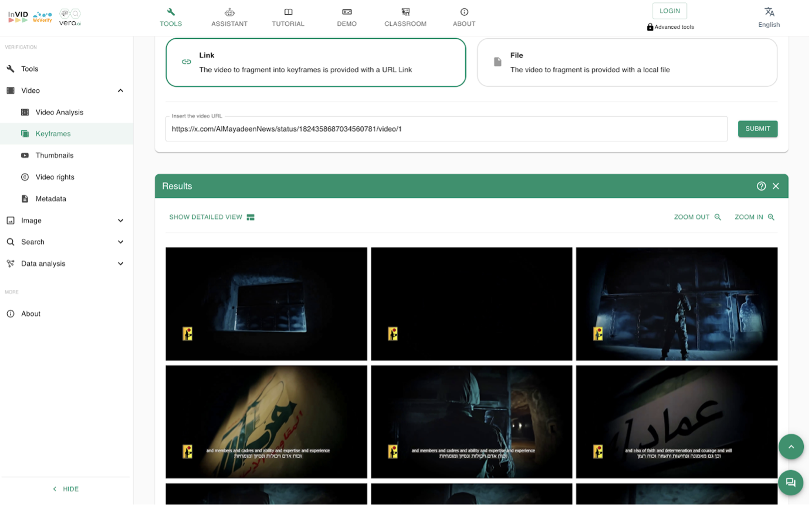Open Thumbnails in sidebar

pos(67,156)
